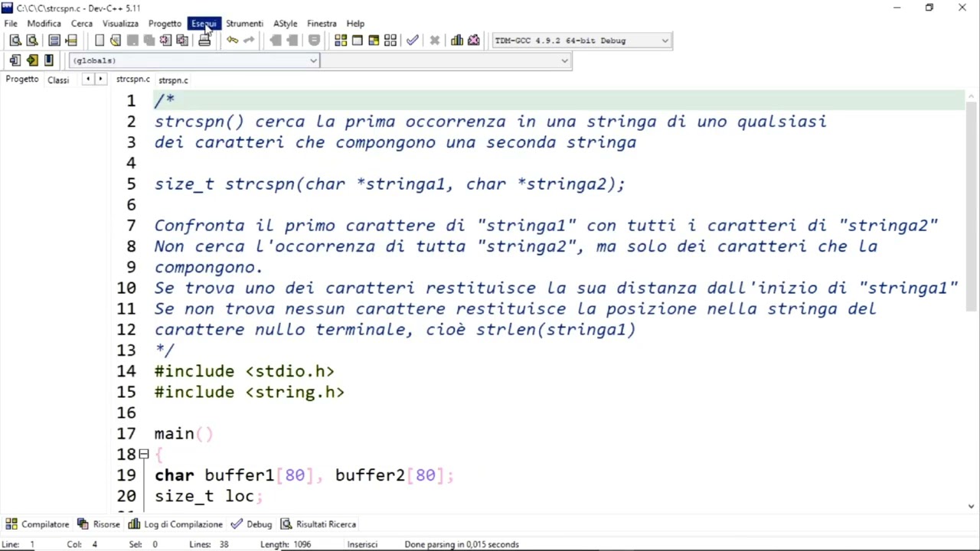Click the 'Inserisci' status bar entry
This screenshot has height=551, width=980.
click(362, 544)
